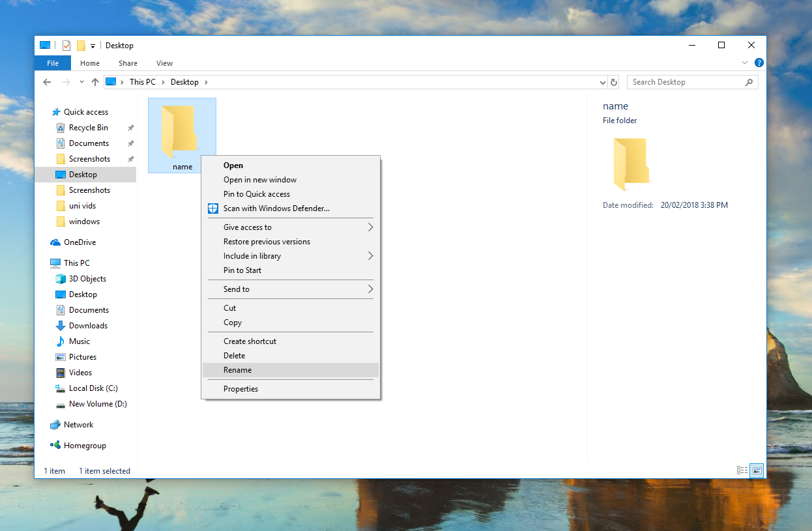Select the name folder in file list
Image resolution: width=812 pixels, height=531 pixels.
[x=182, y=136]
